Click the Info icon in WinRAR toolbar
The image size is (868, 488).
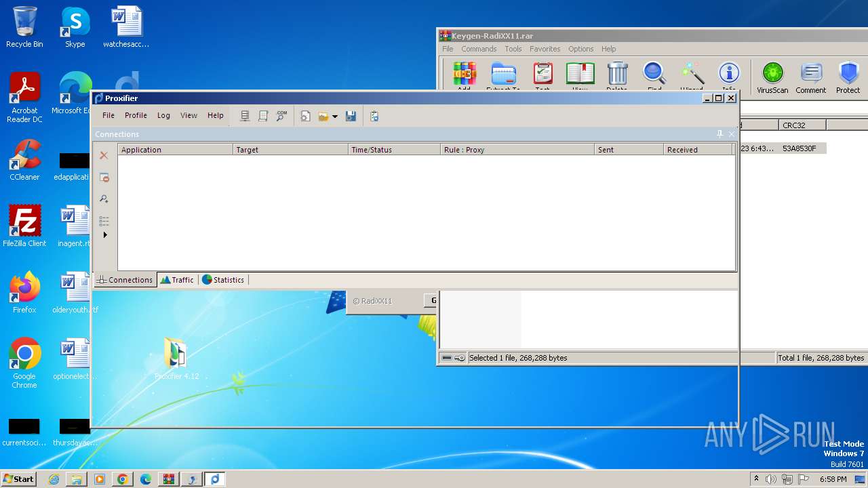pos(729,76)
